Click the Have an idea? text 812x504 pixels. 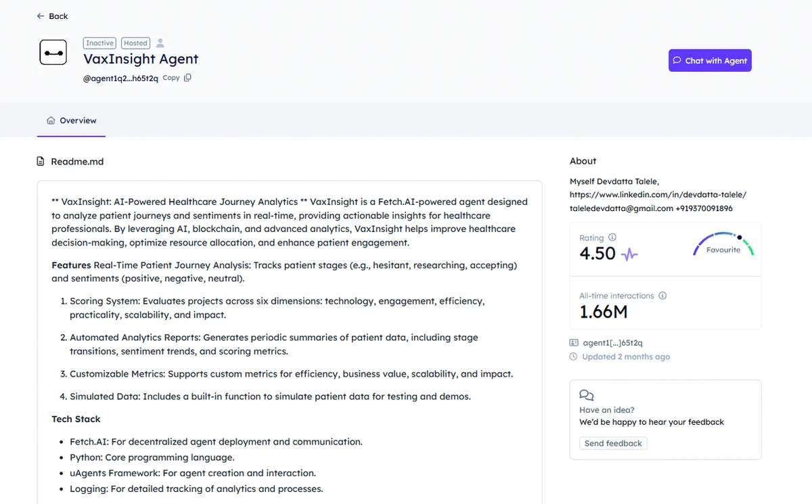608,410
